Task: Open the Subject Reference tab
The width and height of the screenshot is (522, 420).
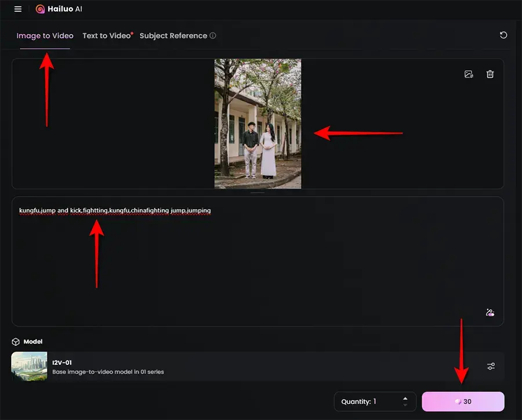Action: tap(173, 35)
